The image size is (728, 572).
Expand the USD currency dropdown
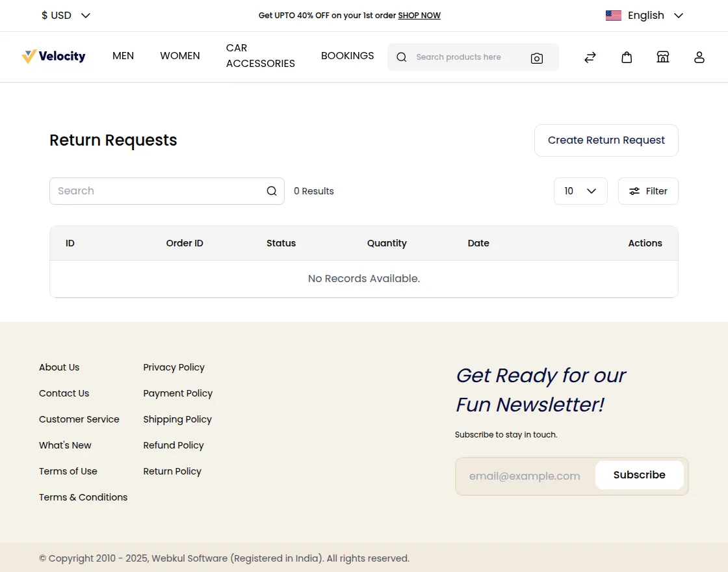(x=66, y=16)
